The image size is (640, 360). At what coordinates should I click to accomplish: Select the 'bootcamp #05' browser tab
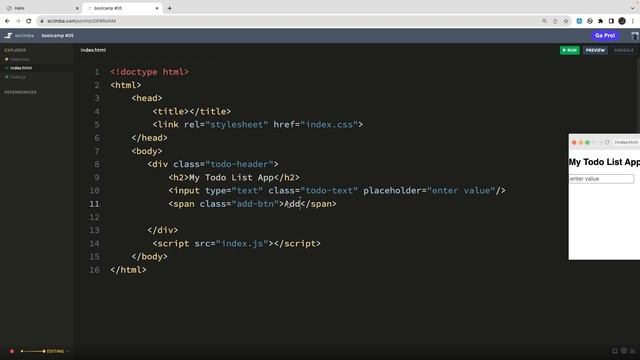point(122,8)
